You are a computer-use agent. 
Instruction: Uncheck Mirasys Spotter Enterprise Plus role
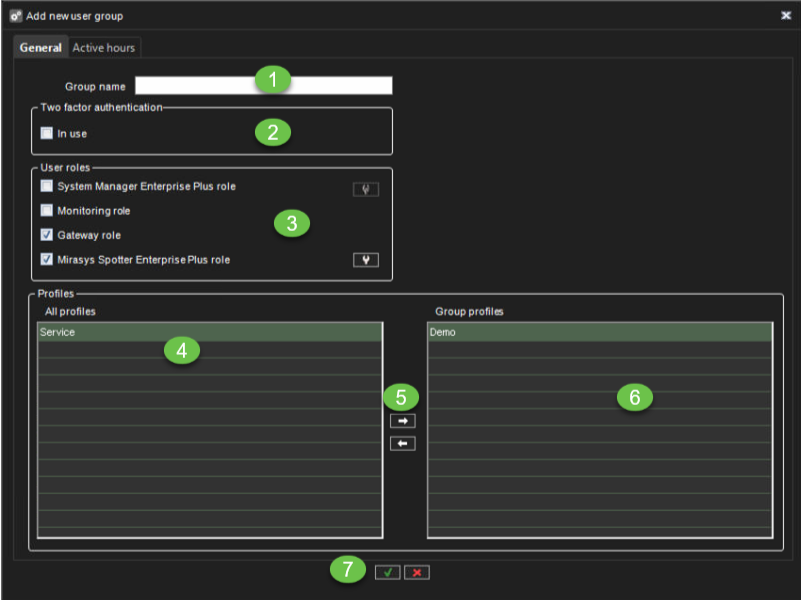pos(46,260)
